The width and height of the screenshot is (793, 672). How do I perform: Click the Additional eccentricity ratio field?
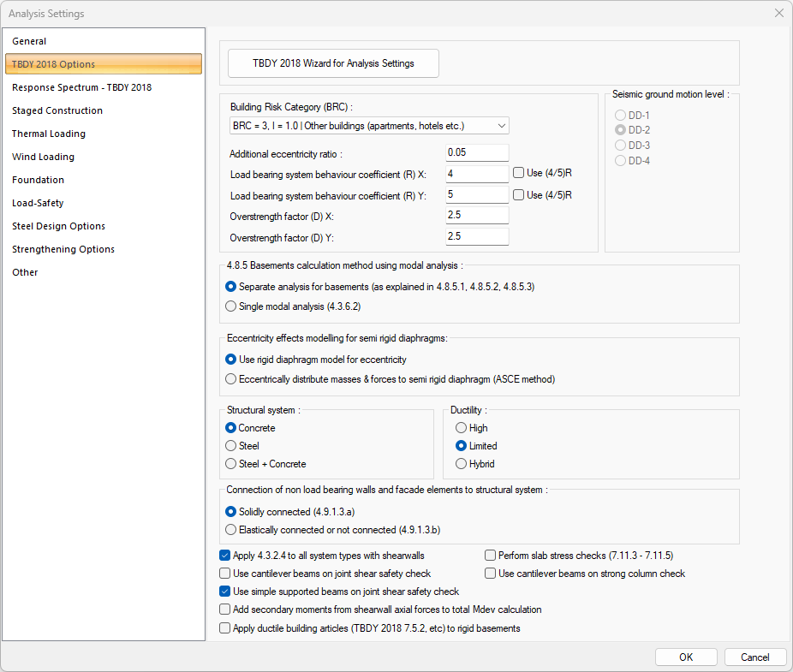tap(477, 153)
